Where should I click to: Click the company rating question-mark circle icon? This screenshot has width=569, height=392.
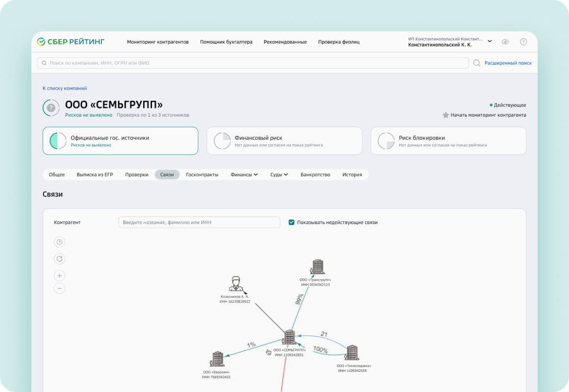51,108
